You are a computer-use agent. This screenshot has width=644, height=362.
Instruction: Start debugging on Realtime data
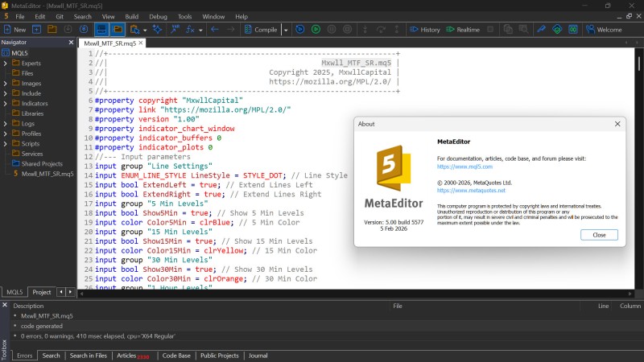click(462, 30)
